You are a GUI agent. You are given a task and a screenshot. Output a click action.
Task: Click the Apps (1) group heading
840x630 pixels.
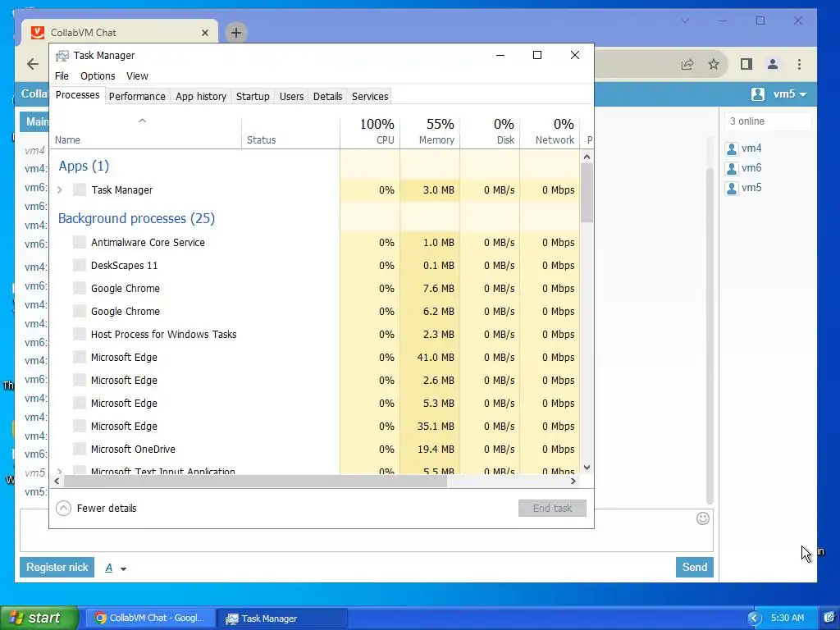coord(84,166)
